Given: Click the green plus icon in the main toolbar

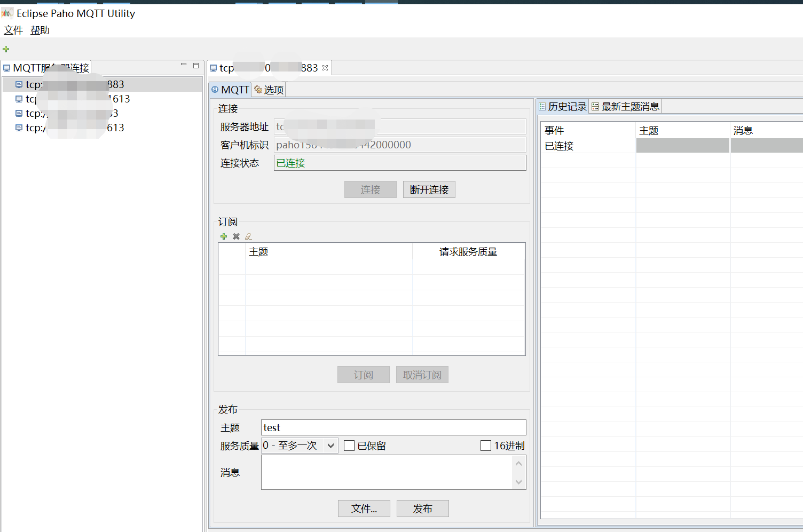Looking at the screenshot, I should click(x=6, y=49).
